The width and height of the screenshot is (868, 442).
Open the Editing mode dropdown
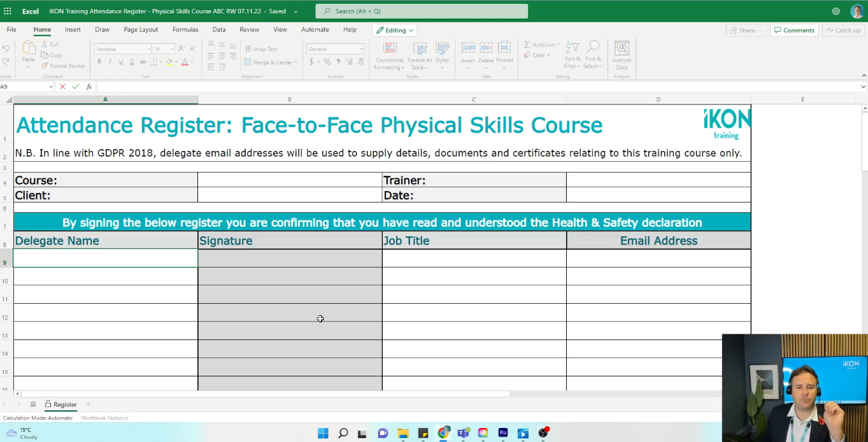[395, 30]
